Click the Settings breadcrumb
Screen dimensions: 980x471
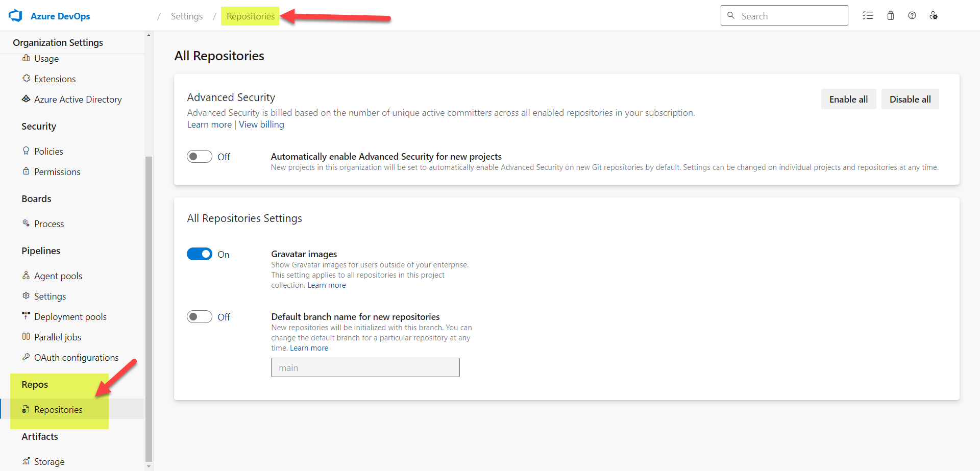(187, 16)
